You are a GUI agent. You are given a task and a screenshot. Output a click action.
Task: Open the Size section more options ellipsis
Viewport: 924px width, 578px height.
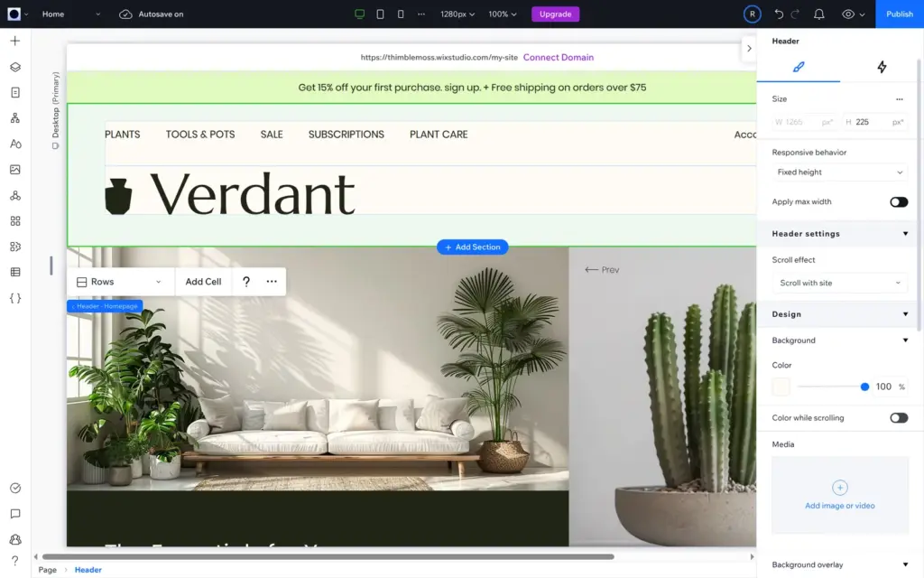coord(900,99)
